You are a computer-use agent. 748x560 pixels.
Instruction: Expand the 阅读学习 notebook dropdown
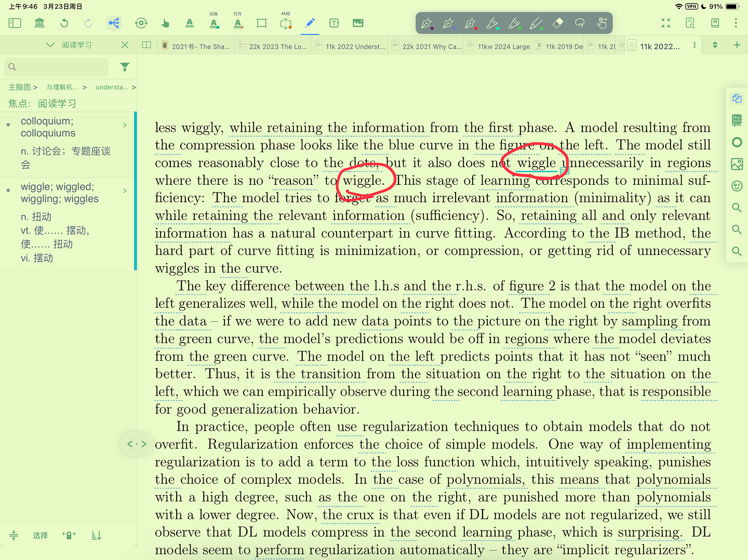pyautogui.click(x=50, y=45)
